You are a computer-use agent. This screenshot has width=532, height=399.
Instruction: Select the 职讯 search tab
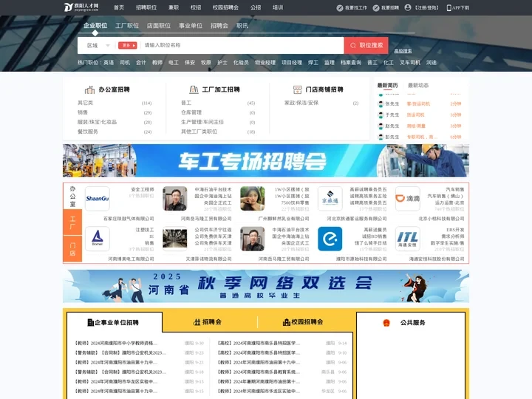click(x=242, y=25)
